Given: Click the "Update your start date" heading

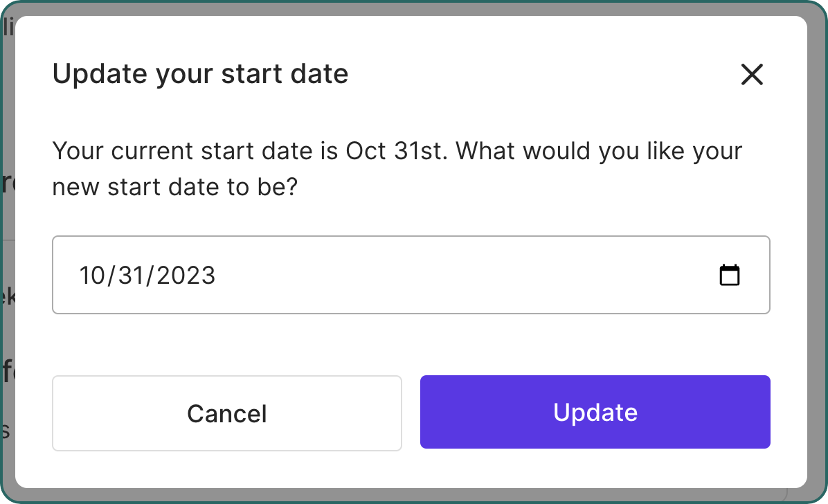Looking at the screenshot, I should (x=200, y=73).
